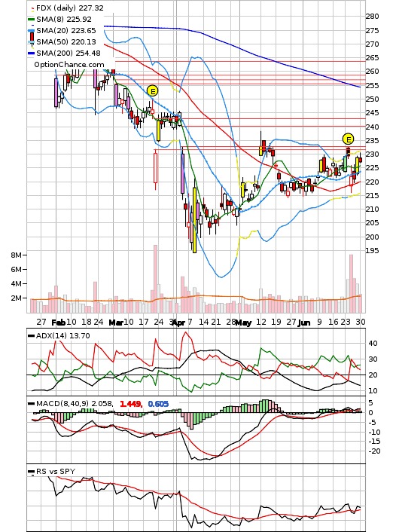The width and height of the screenshot is (396, 532).
Task: Click the '-15' MACD axis label
Action: point(374,442)
